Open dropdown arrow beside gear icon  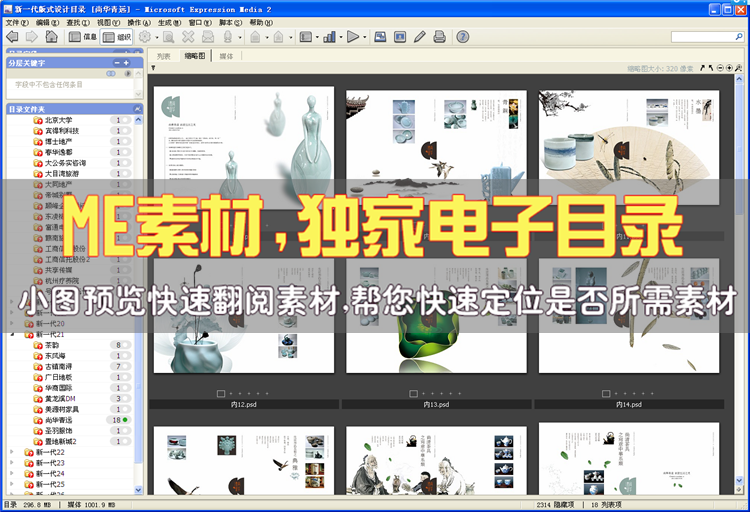(156, 37)
